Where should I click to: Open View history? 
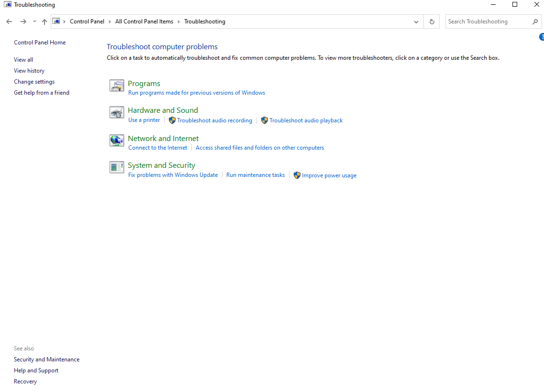pyautogui.click(x=29, y=71)
